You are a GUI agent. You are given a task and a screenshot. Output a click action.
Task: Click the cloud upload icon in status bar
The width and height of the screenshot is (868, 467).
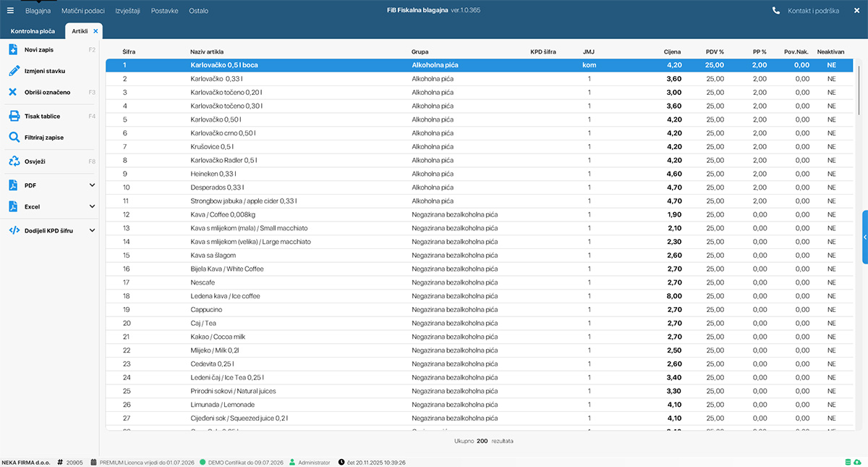(x=857, y=462)
